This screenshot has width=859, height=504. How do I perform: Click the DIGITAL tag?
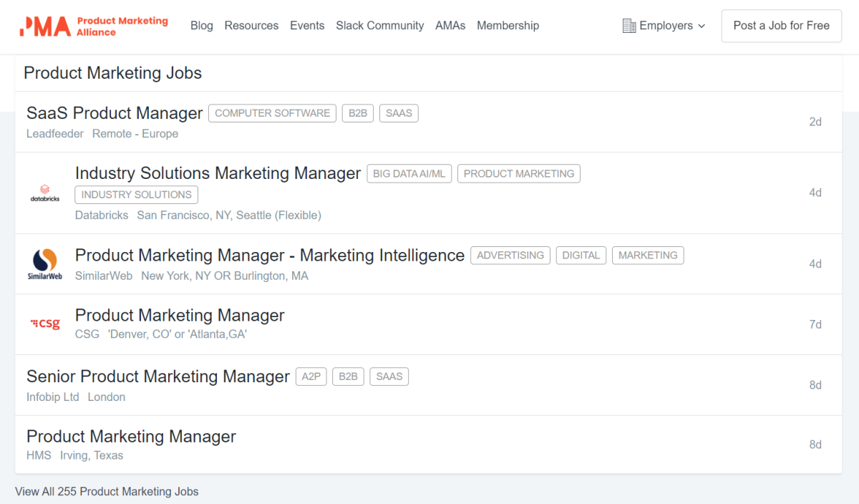[x=581, y=255]
